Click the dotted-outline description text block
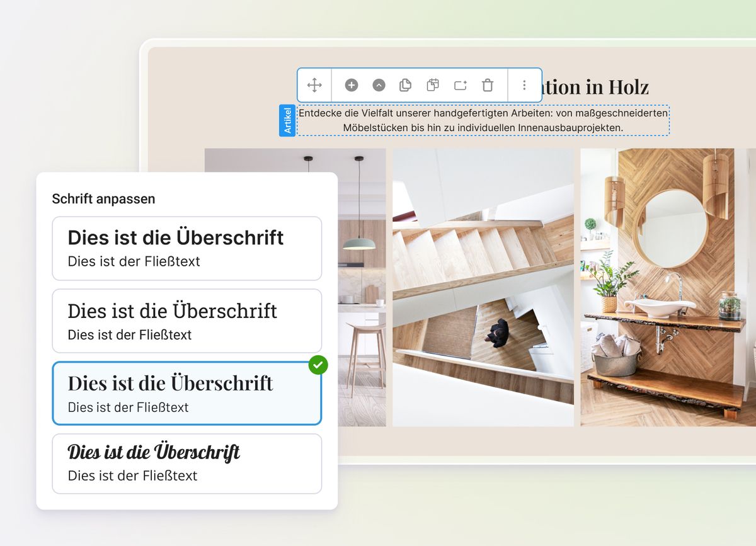The height and width of the screenshot is (546, 756). pyautogui.click(x=482, y=120)
